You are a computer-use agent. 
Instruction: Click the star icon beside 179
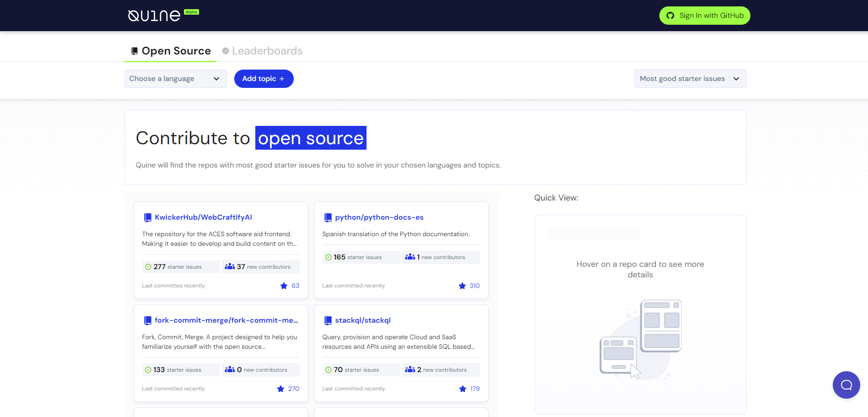[463, 389]
